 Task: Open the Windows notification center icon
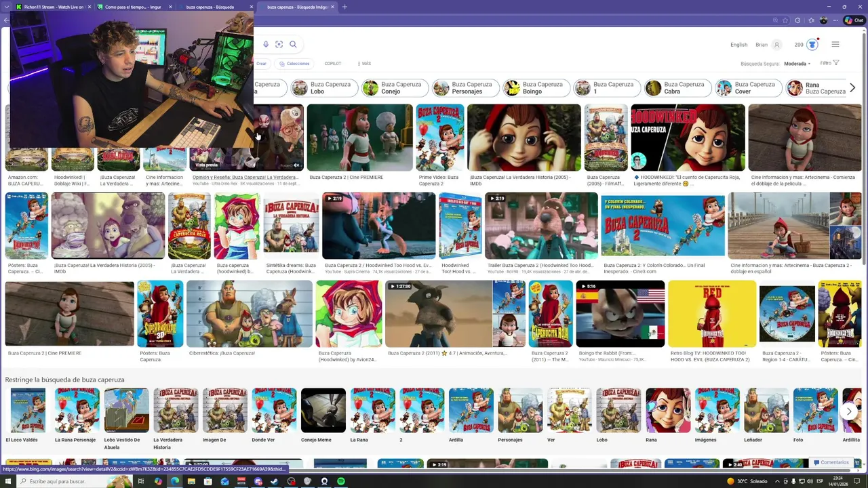pos(856,481)
